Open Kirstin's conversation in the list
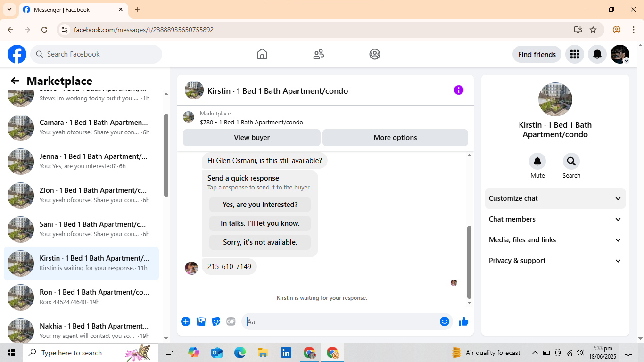 [81, 263]
